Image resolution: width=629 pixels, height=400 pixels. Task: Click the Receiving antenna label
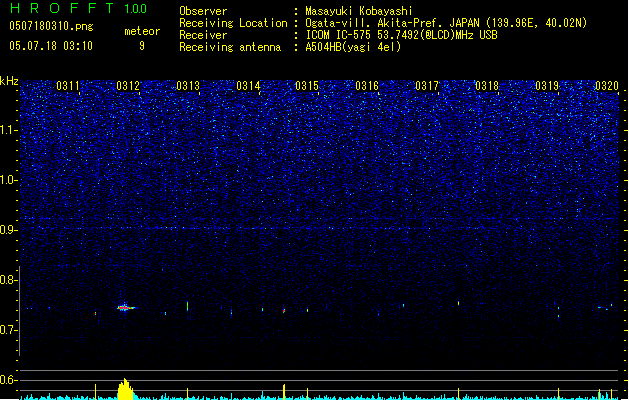pos(230,47)
